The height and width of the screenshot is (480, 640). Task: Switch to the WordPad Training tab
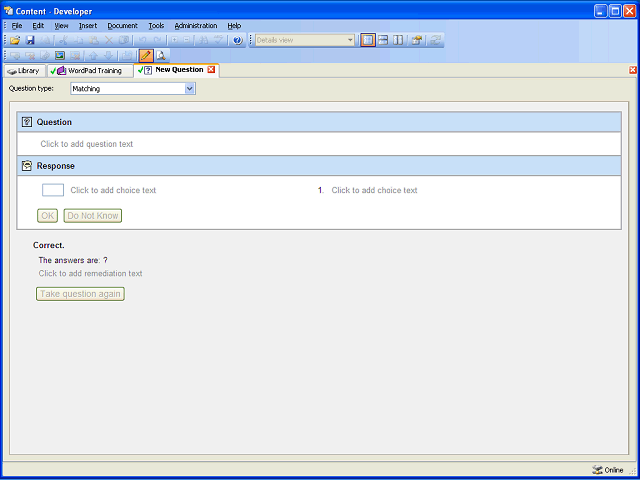pos(90,71)
